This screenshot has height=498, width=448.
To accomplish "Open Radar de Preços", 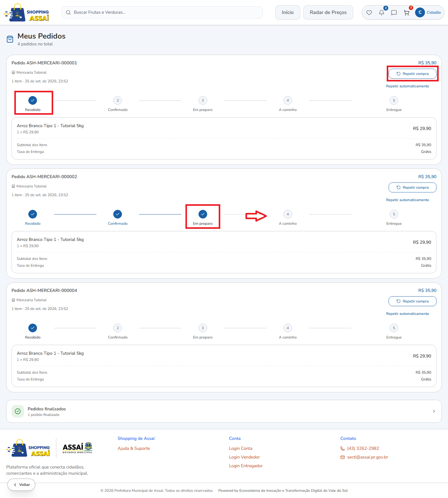I will (x=328, y=12).
